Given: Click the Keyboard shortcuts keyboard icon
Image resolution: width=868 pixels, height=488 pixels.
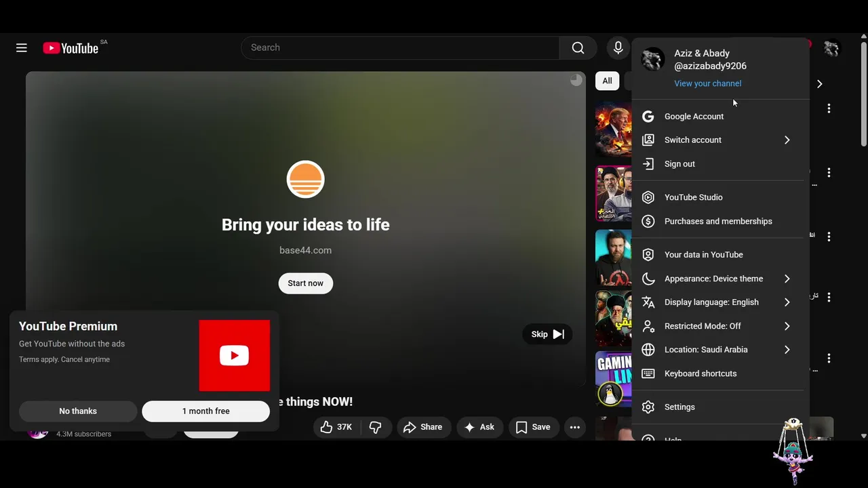Looking at the screenshot, I should [648, 373].
